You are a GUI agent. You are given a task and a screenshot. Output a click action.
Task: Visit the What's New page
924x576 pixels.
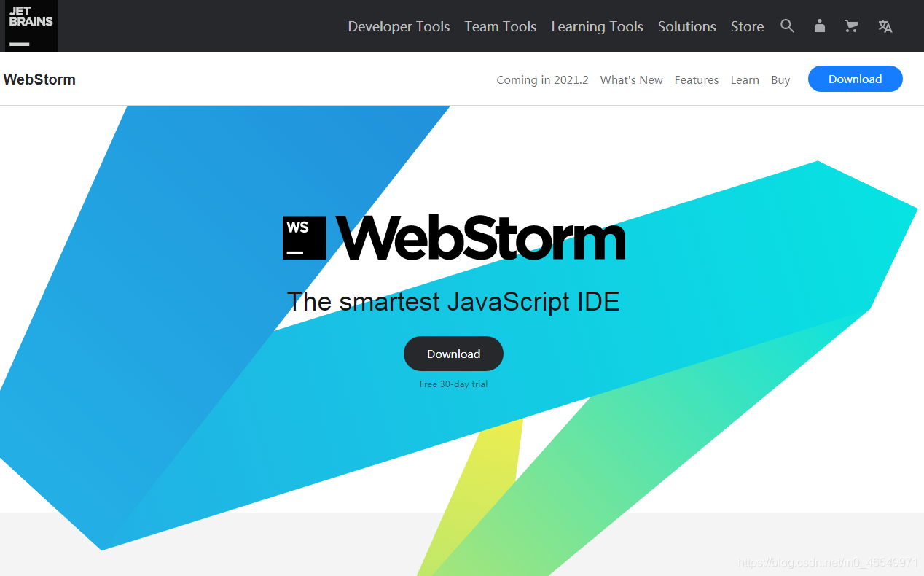(631, 80)
